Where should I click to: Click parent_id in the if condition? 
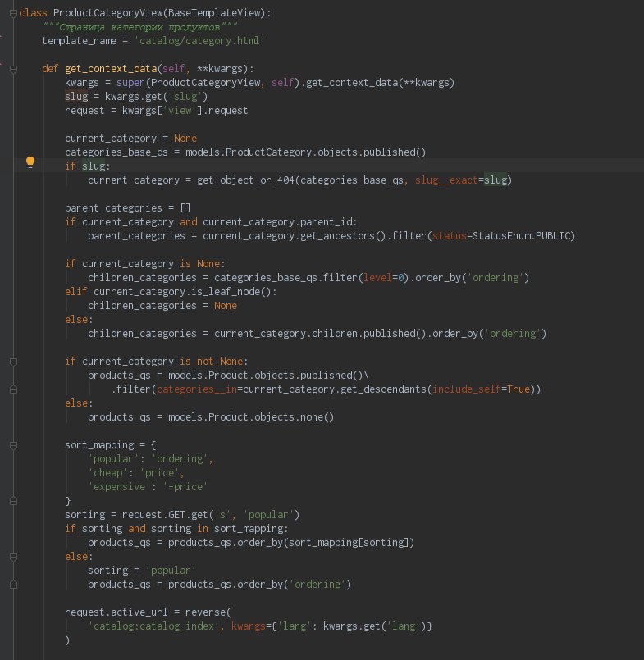click(x=328, y=222)
